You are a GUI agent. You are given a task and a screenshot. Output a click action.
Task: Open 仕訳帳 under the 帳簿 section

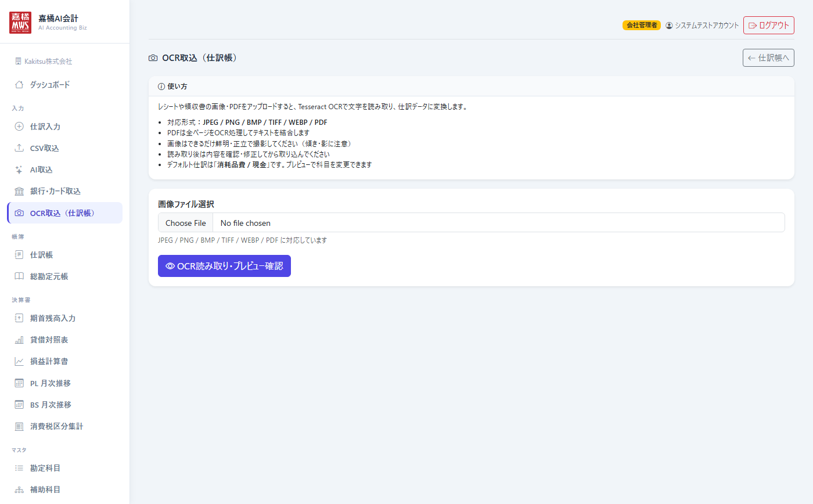tap(65, 255)
